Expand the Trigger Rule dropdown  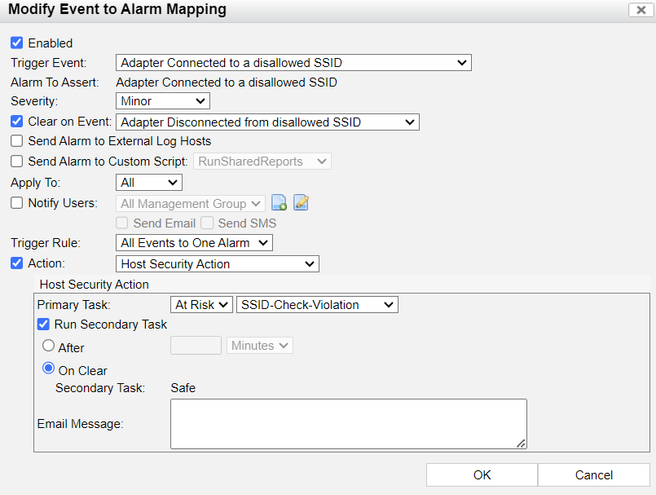[194, 242]
